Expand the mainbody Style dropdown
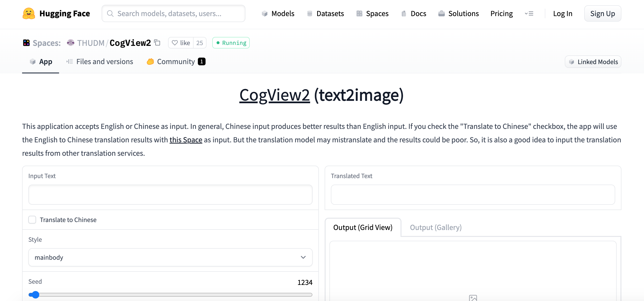 click(170, 257)
